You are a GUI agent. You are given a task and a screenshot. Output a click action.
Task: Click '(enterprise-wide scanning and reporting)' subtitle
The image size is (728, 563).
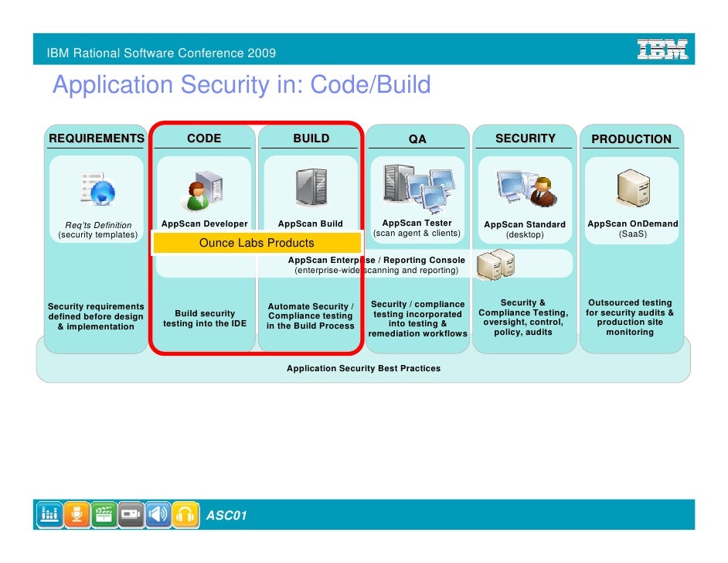pyautogui.click(x=376, y=271)
